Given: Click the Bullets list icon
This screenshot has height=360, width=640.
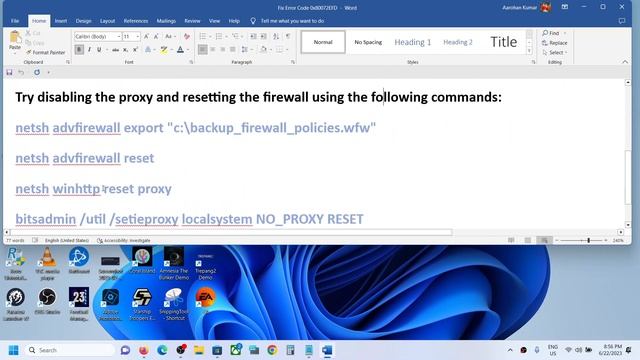Looking at the screenshot, I should (202, 36).
